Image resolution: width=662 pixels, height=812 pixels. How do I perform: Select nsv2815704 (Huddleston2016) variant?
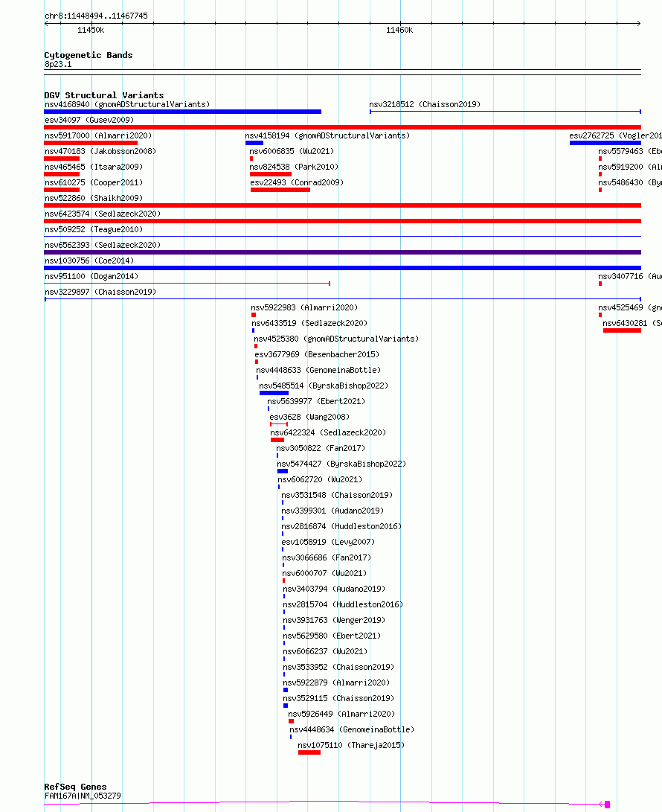[343, 604]
